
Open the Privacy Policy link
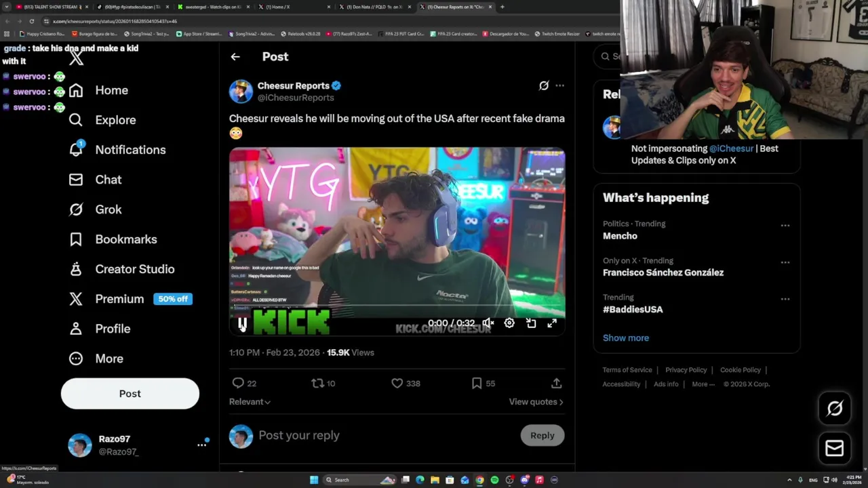[686, 370]
